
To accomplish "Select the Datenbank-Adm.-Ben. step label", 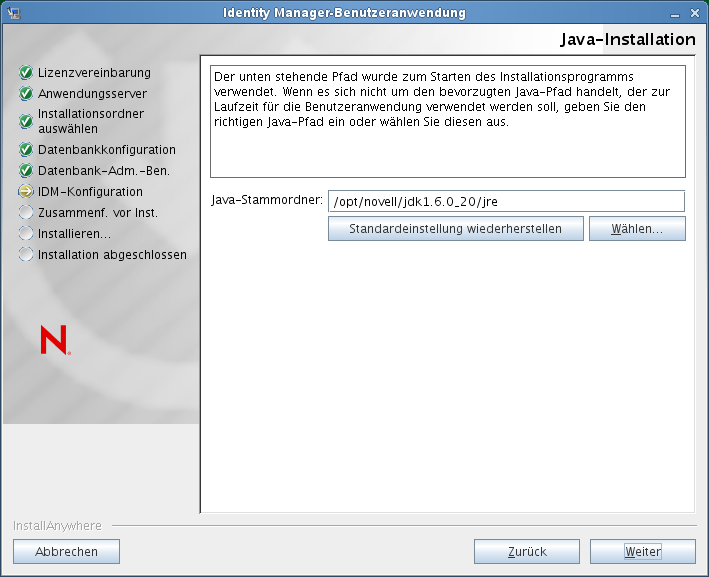I will point(104,171).
